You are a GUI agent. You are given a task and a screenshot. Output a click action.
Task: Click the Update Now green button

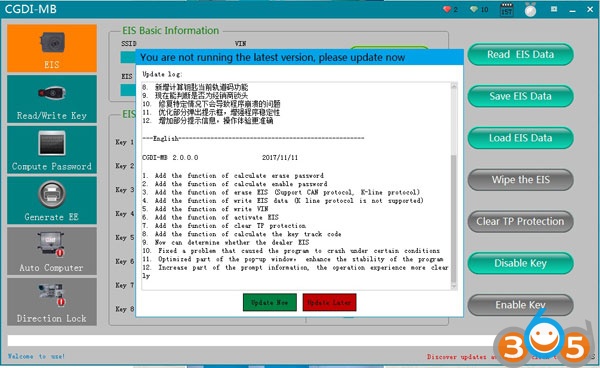point(270,302)
